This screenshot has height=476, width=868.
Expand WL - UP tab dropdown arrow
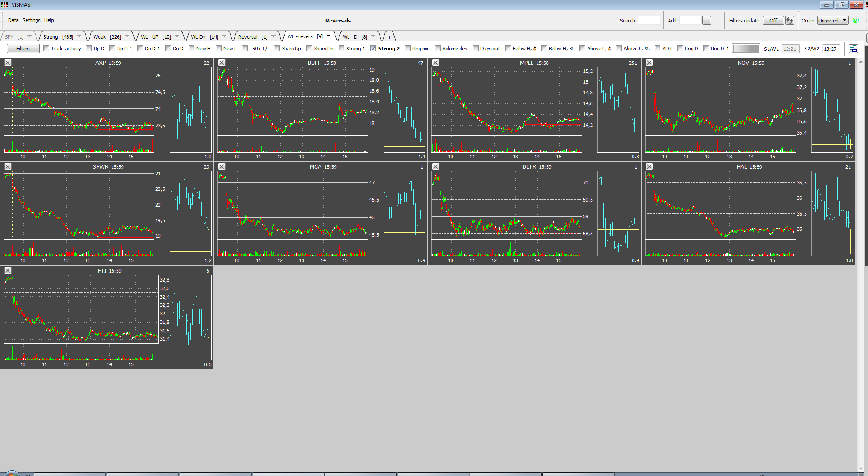[x=177, y=36]
